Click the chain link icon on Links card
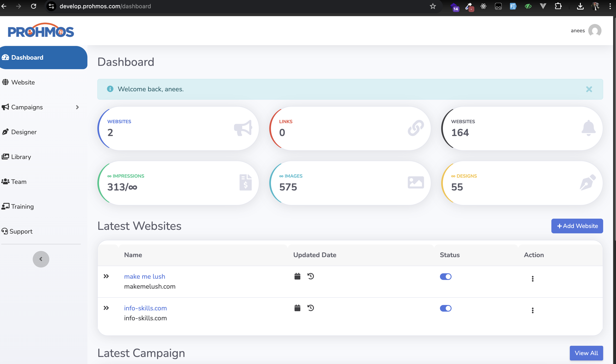The width and height of the screenshot is (616, 364). [416, 128]
